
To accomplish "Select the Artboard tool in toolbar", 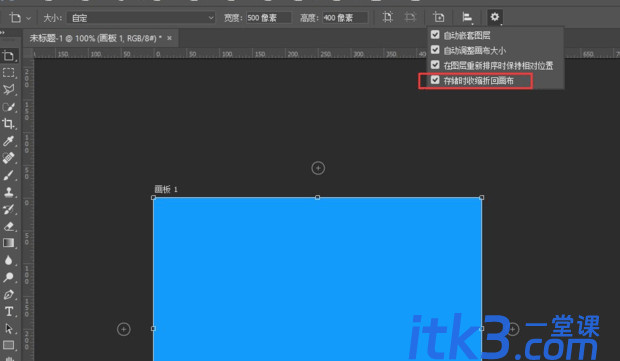I will (x=8, y=56).
